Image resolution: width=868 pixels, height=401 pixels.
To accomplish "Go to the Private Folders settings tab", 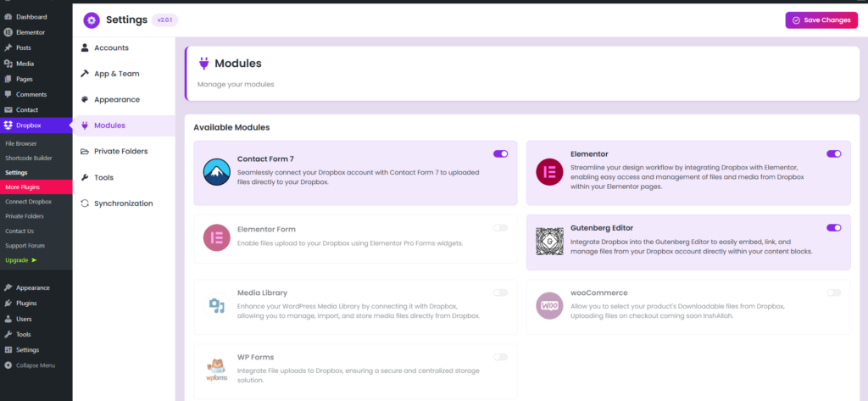I will [x=124, y=151].
